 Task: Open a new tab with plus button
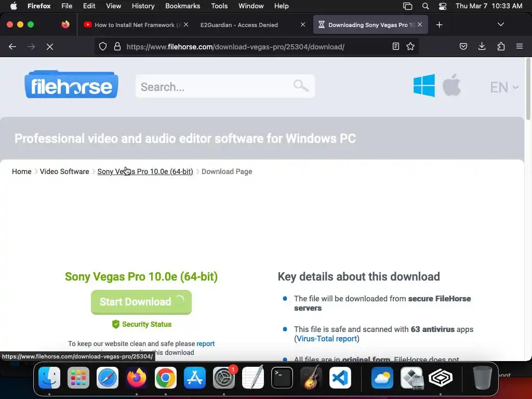(440, 25)
